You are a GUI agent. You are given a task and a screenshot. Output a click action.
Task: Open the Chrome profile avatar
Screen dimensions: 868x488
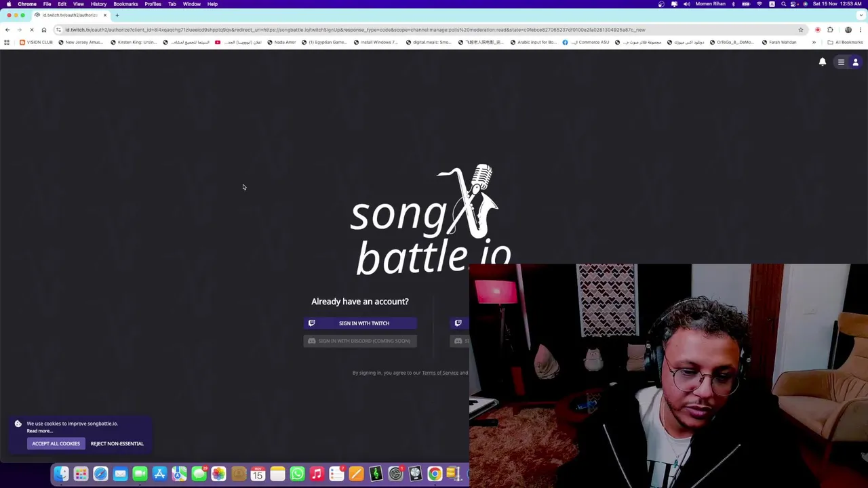point(848,30)
